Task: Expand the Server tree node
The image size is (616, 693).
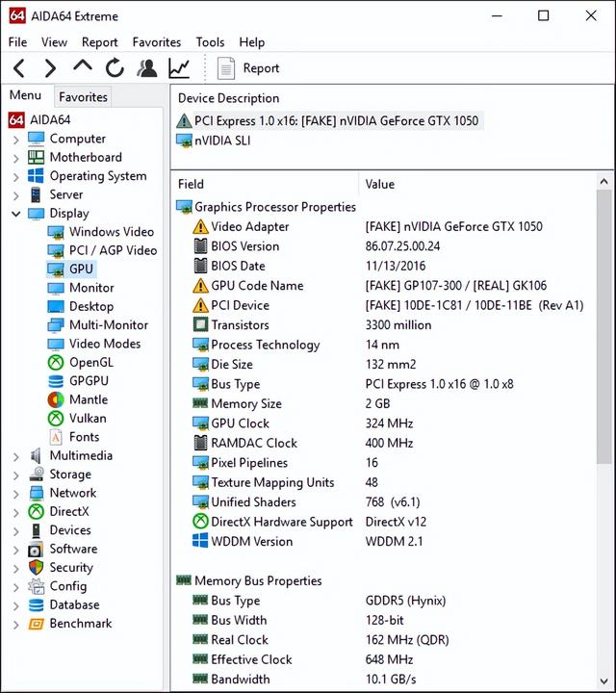Action: [16, 195]
